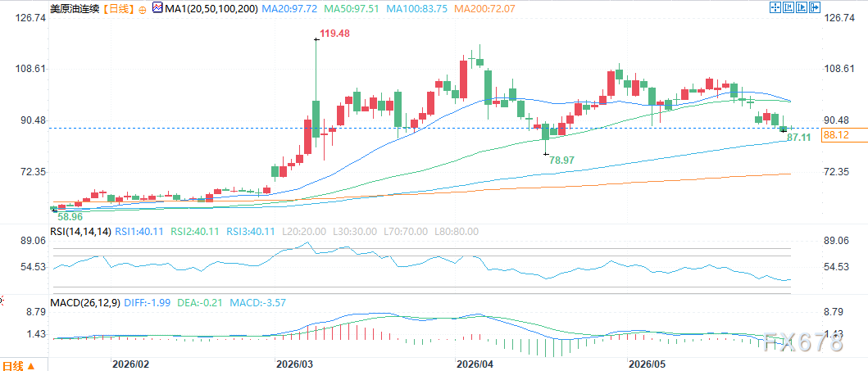Click the L70:70.00 level label

(406, 231)
